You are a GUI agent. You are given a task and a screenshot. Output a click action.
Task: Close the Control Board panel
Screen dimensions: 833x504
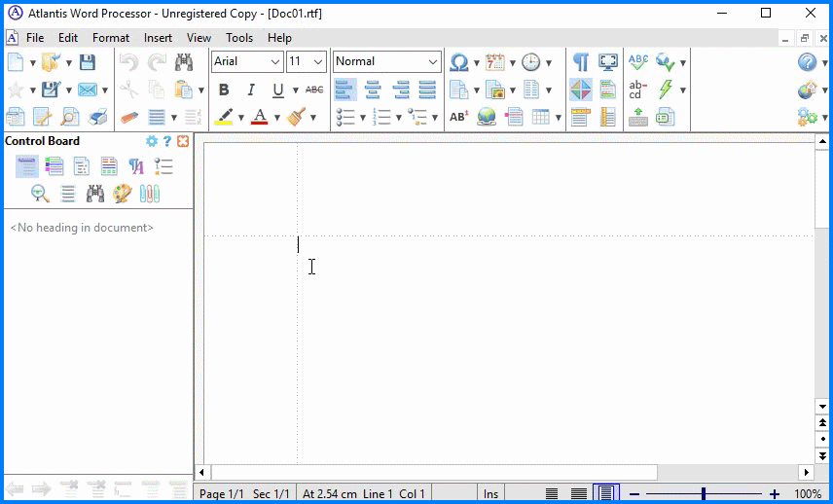pos(183,141)
